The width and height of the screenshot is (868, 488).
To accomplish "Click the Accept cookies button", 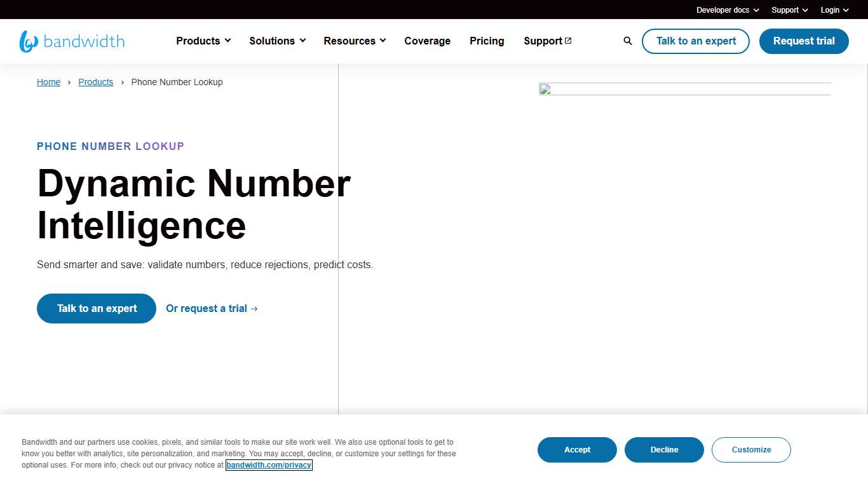I will tap(577, 449).
